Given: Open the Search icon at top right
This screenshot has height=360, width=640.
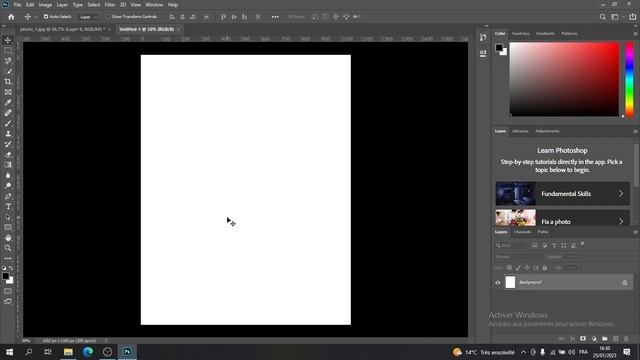Looking at the screenshot, I should tap(602, 17).
